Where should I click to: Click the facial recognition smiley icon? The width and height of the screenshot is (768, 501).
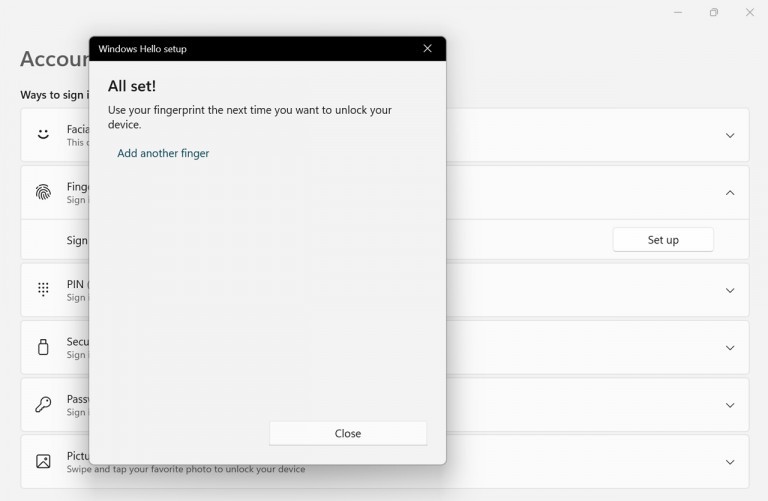(x=43, y=134)
